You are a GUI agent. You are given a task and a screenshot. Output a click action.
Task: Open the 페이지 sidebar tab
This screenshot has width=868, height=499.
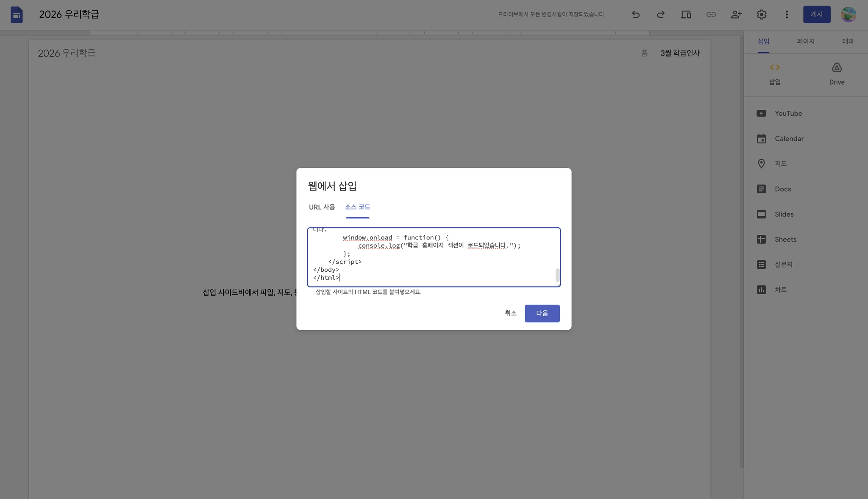(805, 41)
